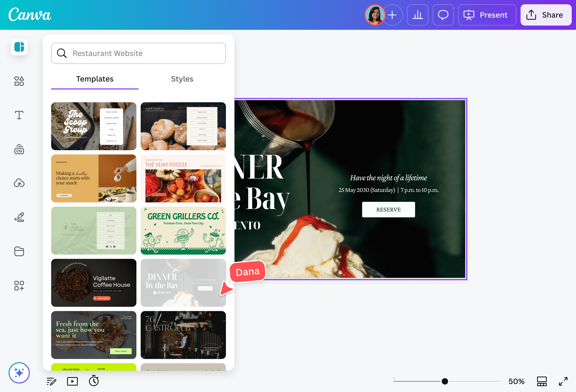This screenshot has height=392, width=576.
Task: Open the Apps grid icon
Action: coord(19,285)
